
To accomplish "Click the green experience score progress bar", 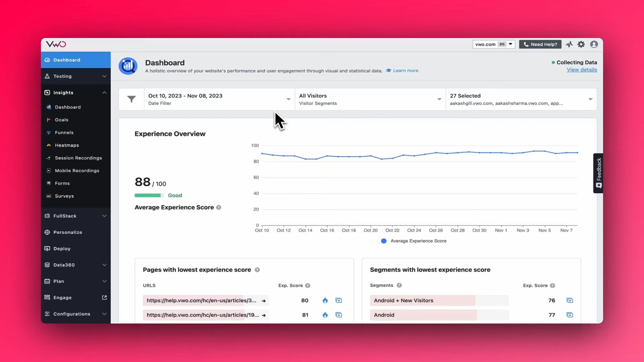I will [x=148, y=195].
